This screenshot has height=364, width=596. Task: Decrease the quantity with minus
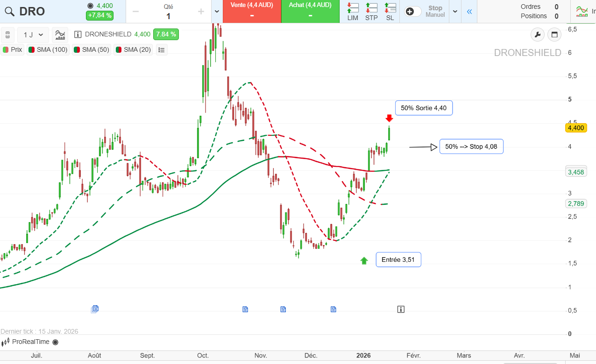pos(136,12)
